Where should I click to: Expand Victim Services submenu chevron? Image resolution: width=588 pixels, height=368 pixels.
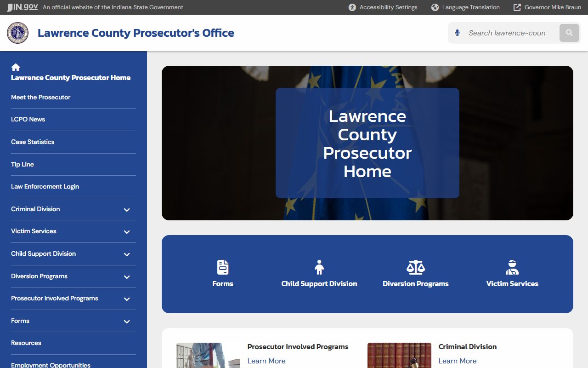pos(127,232)
